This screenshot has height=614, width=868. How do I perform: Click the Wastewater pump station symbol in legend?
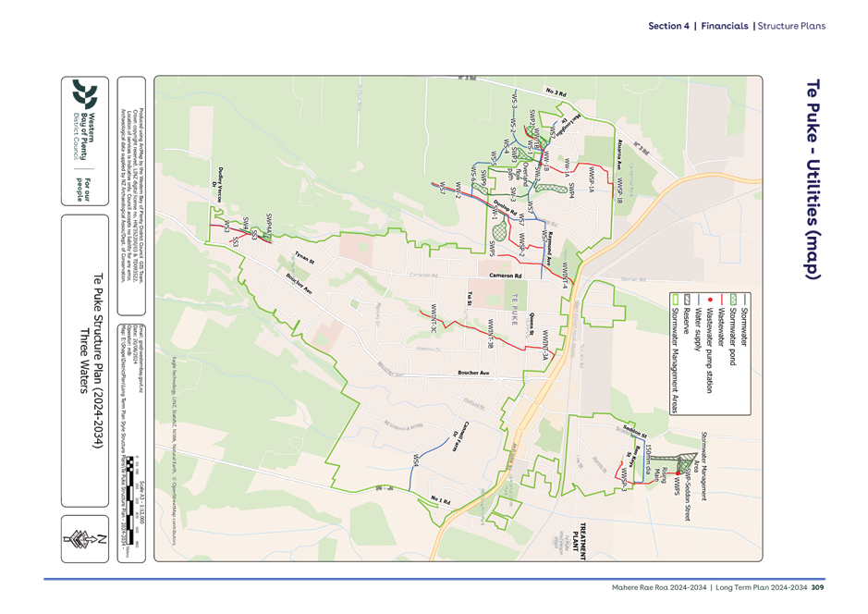pos(710,300)
